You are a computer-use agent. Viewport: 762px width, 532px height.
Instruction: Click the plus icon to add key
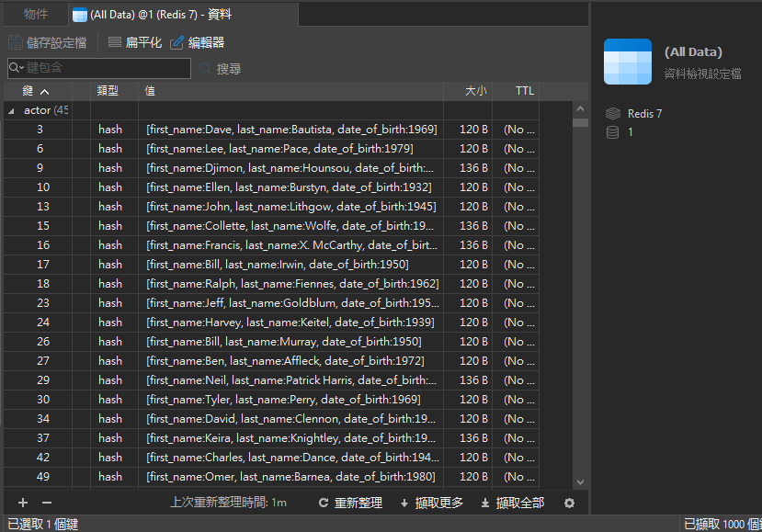pyautogui.click(x=23, y=503)
